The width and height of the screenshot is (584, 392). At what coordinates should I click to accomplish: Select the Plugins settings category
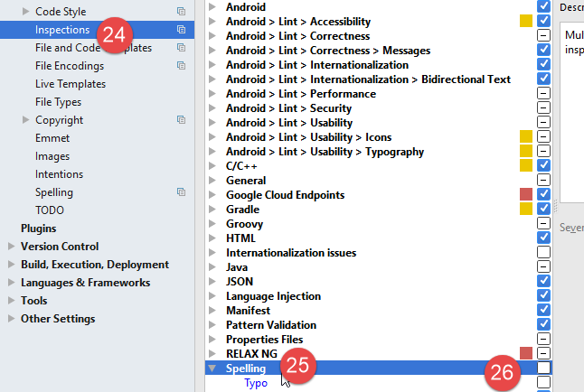tap(38, 229)
